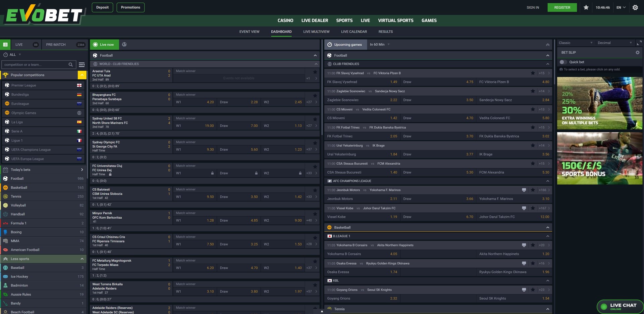Open the VIRTUAL SPORTS menu
644x314 pixels.
click(395, 20)
